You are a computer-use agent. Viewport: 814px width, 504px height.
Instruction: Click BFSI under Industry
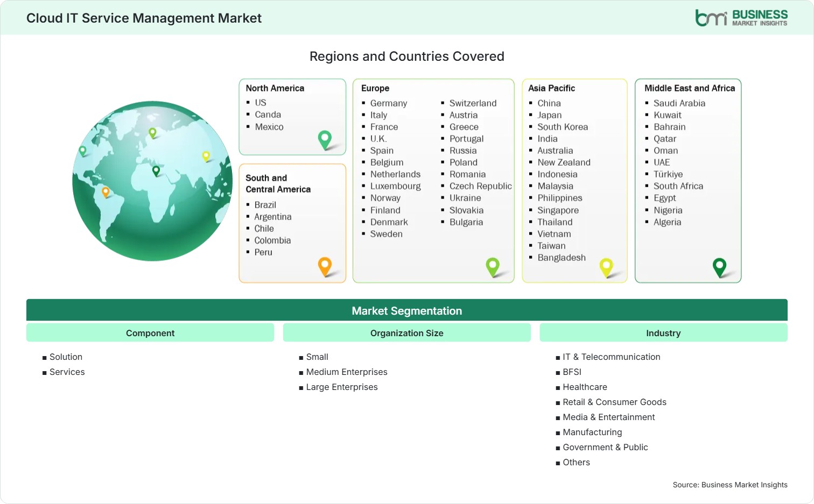point(572,372)
